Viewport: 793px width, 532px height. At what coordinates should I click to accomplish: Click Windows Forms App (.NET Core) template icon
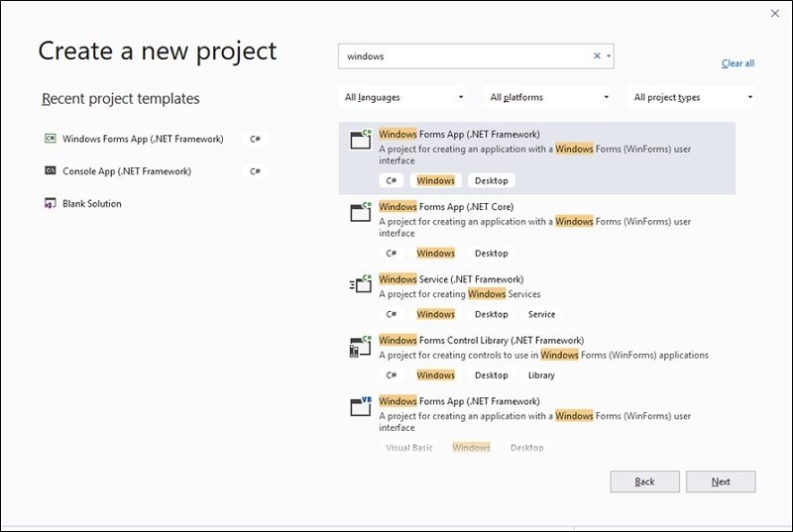[x=361, y=212]
